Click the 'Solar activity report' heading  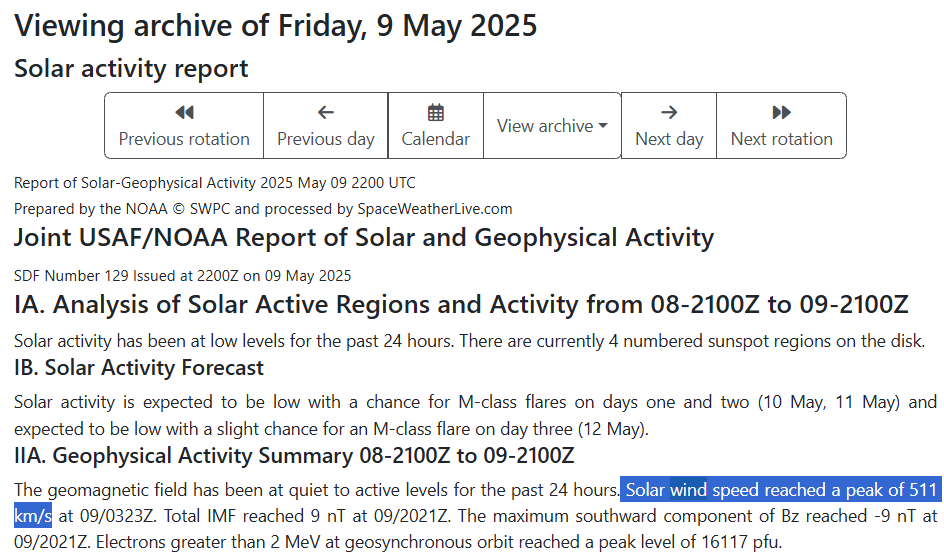point(131,69)
